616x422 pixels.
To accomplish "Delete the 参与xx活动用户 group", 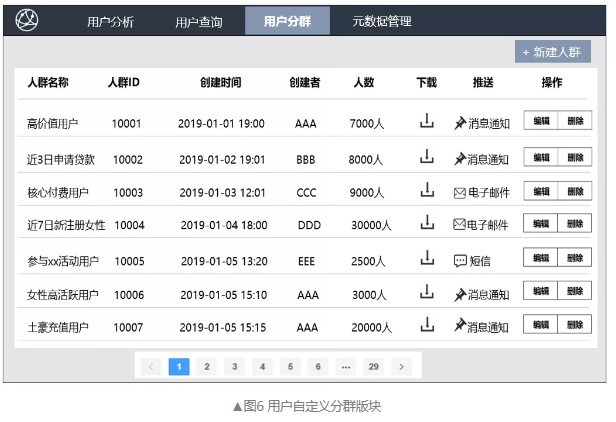I will 575,257.
